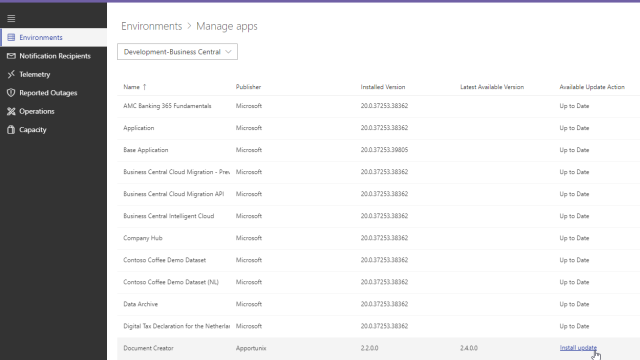
Task: Click the Operations tools icon
Action: pyautogui.click(x=11, y=111)
